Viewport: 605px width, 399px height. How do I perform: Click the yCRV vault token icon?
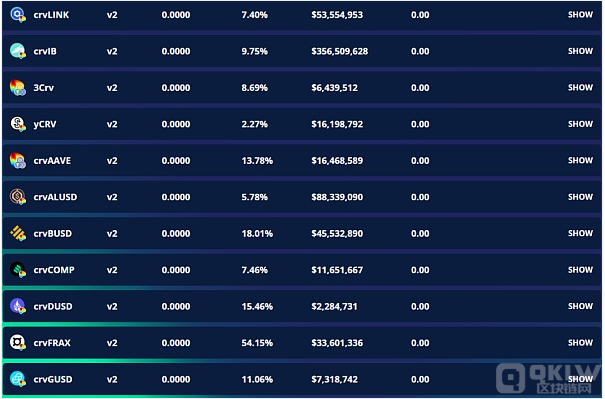coord(18,124)
